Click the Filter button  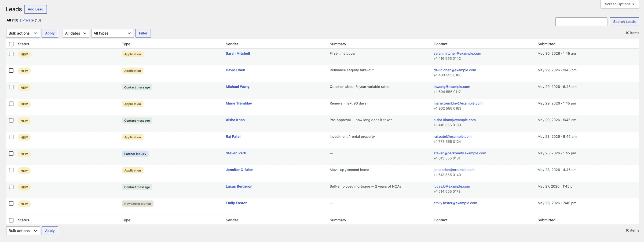143,33
